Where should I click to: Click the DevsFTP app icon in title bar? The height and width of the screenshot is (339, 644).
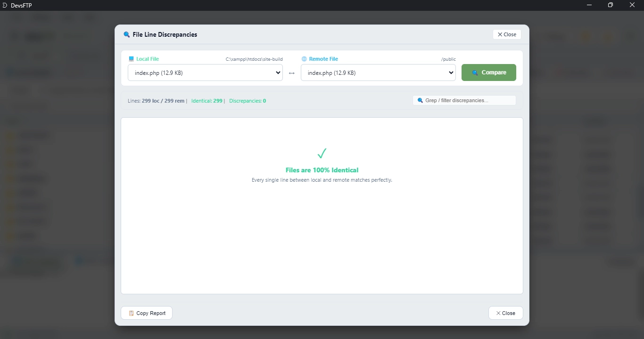click(x=5, y=5)
